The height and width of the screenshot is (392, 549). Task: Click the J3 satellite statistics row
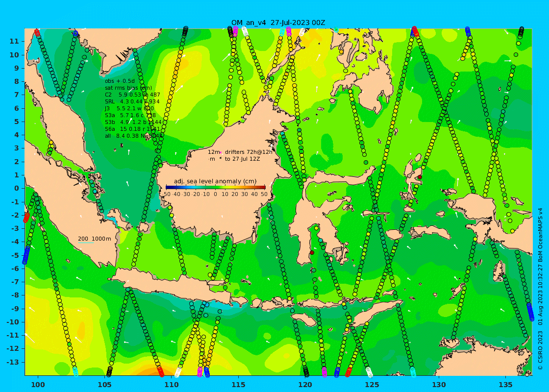coord(129,108)
